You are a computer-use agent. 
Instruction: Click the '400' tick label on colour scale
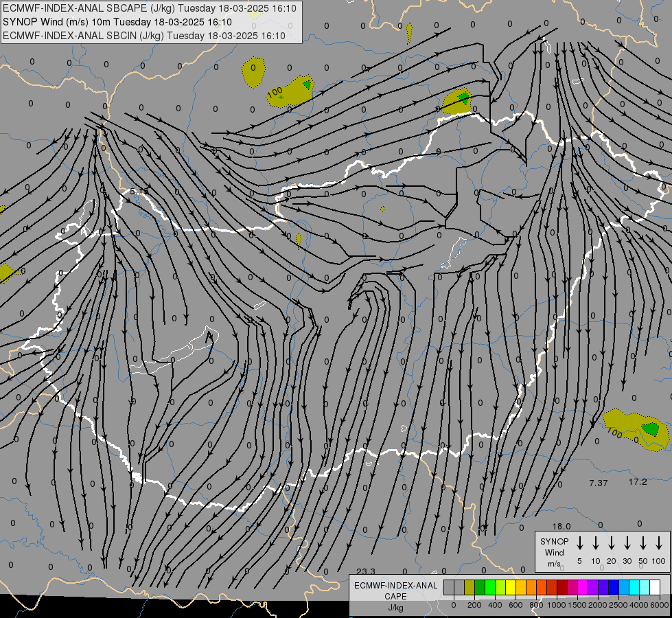[x=495, y=605]
